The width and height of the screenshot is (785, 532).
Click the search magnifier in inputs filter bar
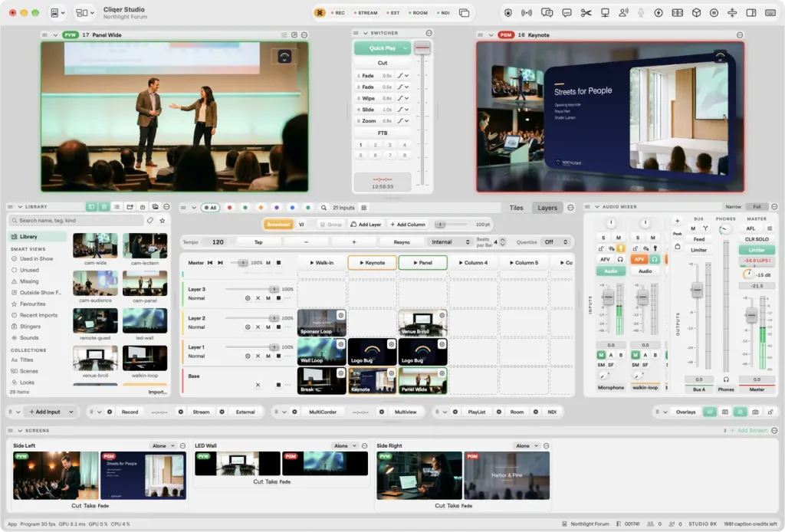point(324,208)
